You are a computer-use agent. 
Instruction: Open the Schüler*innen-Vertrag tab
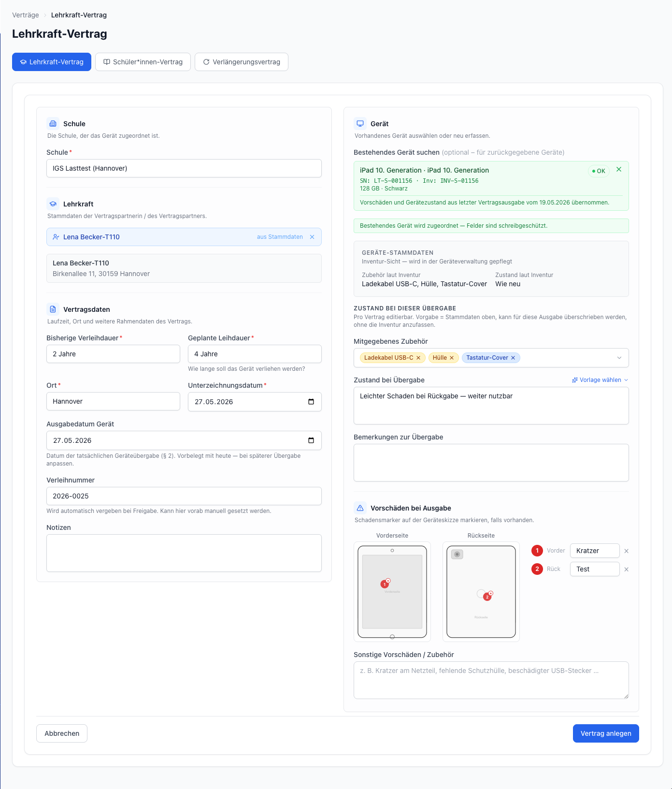[x=143, y=62]
